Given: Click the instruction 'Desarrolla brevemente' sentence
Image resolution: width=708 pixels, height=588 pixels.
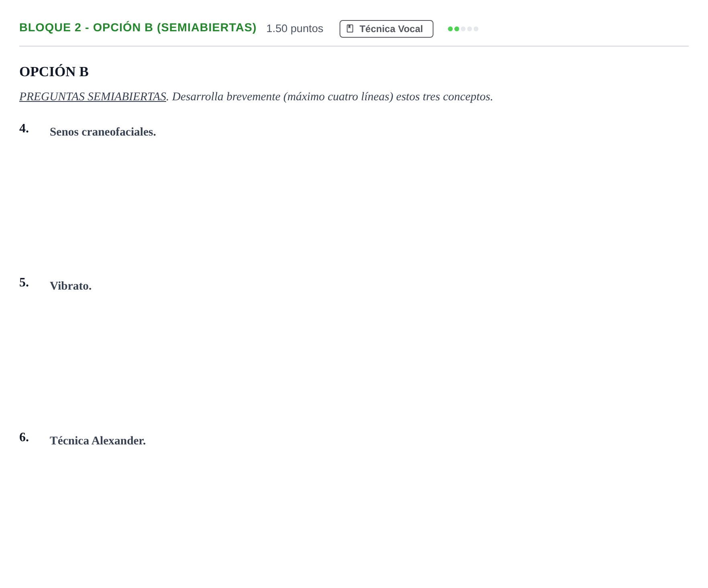Looking at the screenshot, I should [332, 97].
